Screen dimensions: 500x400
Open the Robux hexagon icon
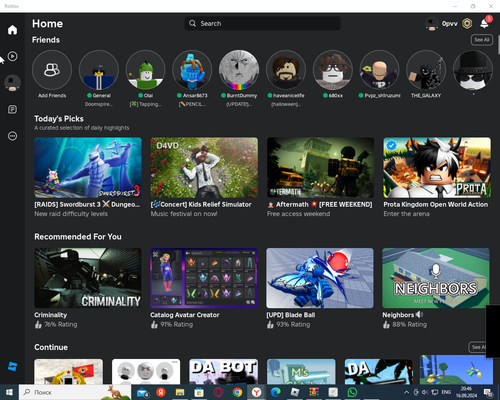(x=467, y=24)
